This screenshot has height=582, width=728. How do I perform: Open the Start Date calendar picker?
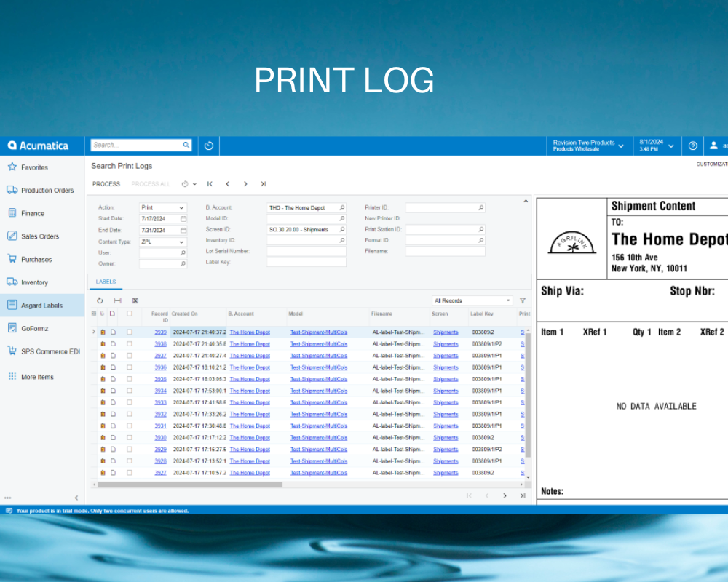click(x=183, y=218)
